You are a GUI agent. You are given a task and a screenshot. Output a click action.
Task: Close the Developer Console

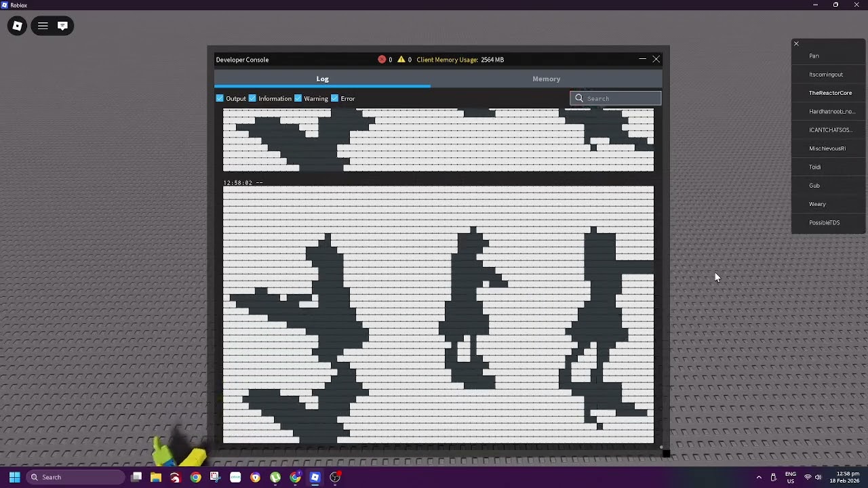(x=656, y=59)
